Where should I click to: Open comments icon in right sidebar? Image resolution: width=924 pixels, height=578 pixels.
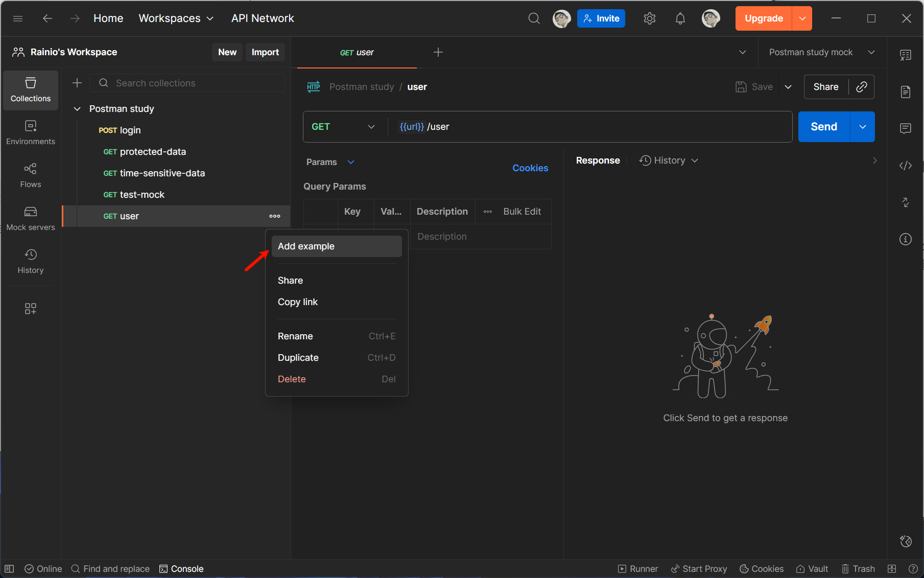tap(906, 129)
